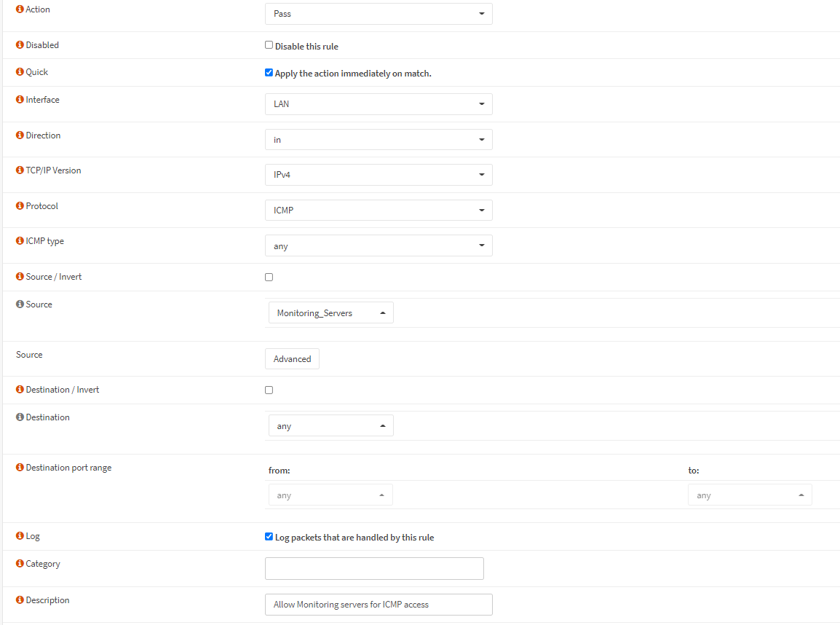
Task: Click into the Category input field
Action: pos(374,569)
